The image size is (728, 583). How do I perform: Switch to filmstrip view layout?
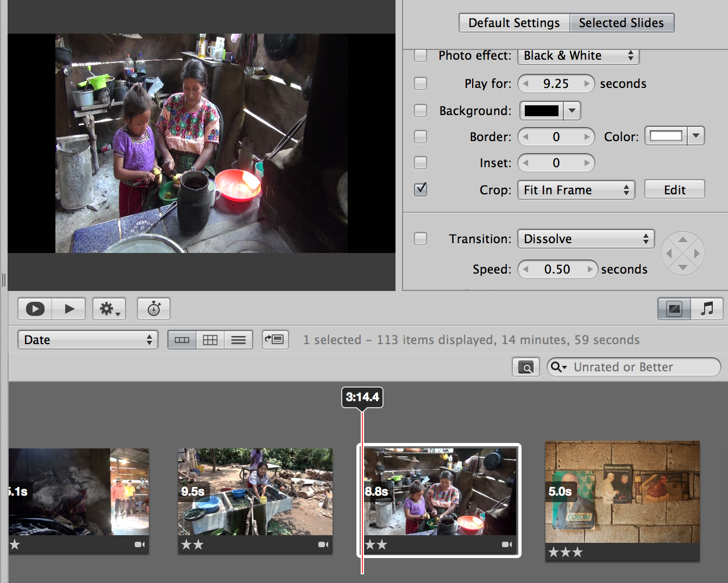pyautogui.click(x=182, y=340)
